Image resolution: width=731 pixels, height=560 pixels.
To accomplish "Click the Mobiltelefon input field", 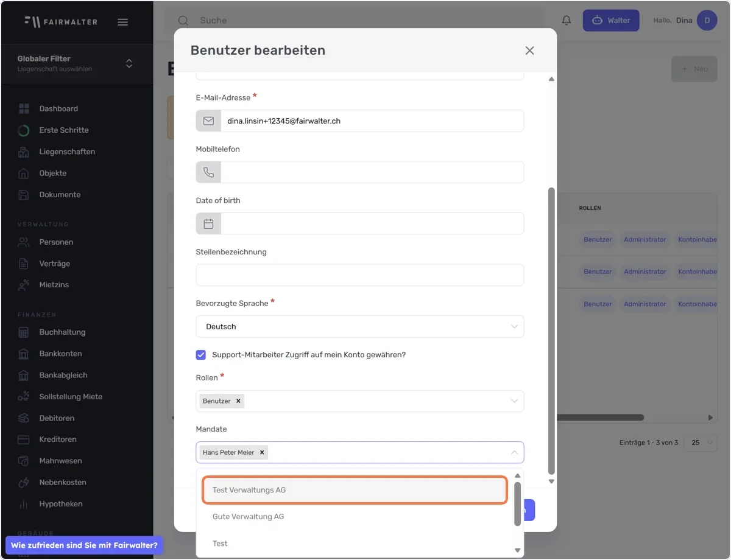I will pos(372,172).
